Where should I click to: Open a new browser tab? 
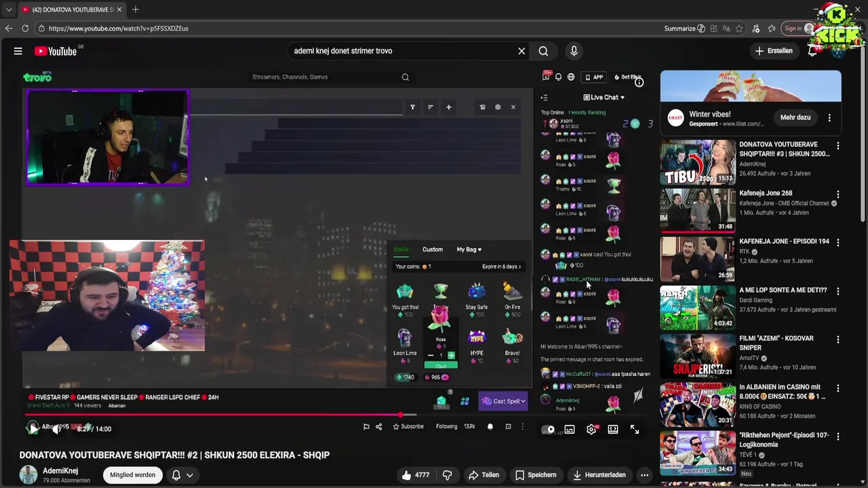pyautogui.click(x=136, y=9)
